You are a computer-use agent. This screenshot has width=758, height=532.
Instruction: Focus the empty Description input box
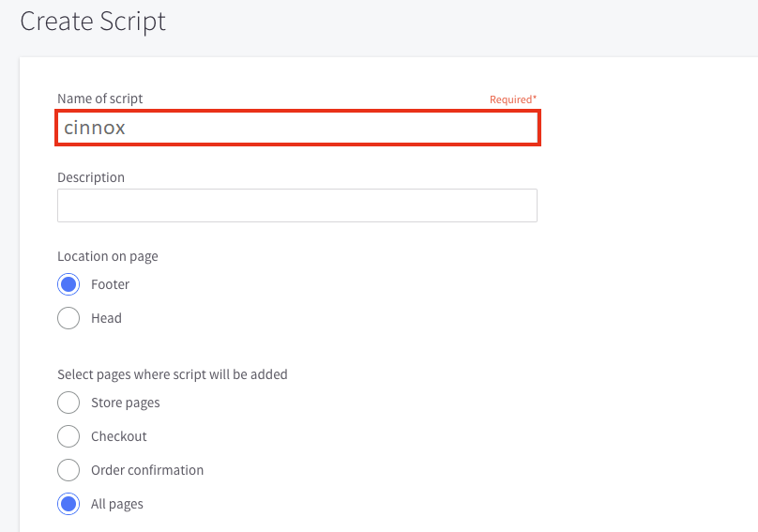[297, 205]
